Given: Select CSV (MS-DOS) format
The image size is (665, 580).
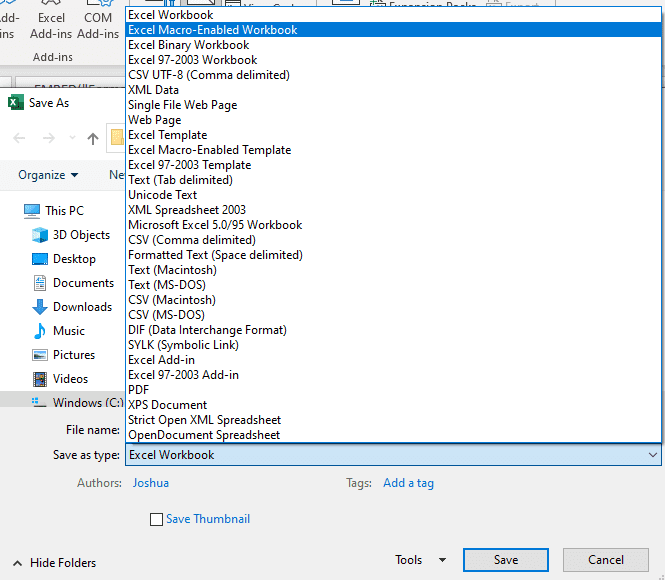Looking at the screenshot, I should tap(394, 315).
